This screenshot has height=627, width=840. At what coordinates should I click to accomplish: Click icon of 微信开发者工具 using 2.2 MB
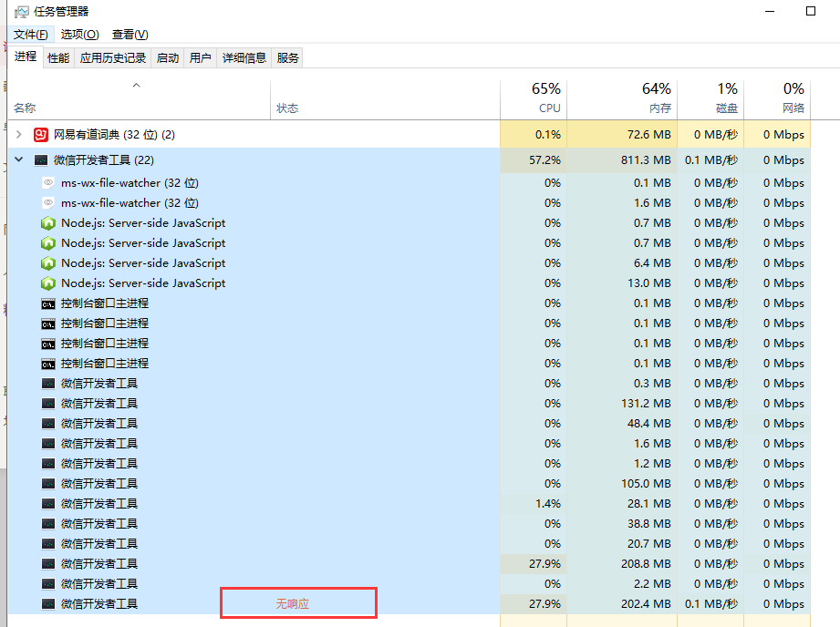48,584
